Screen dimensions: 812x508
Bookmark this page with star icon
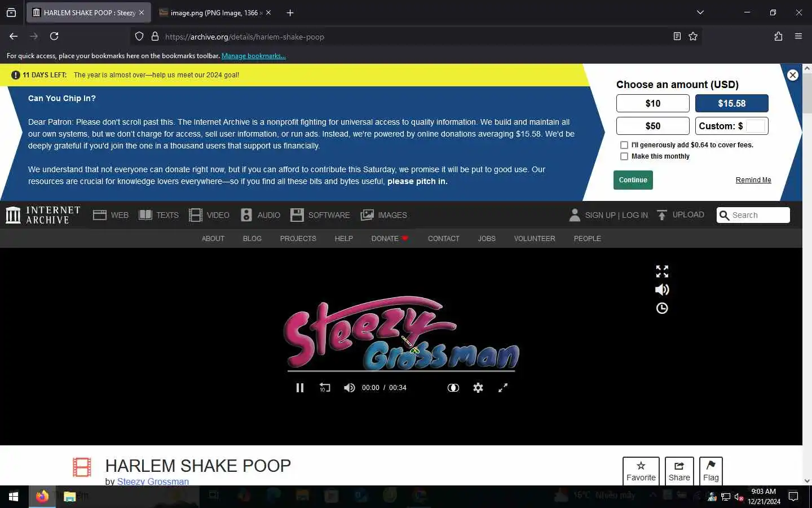(x=693, y=36)
